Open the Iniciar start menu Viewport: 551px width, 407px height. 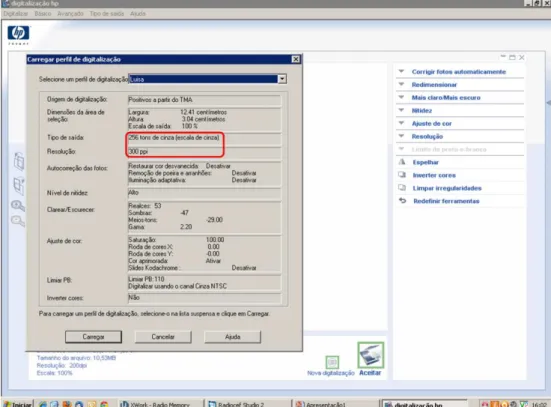coord(18,404)
